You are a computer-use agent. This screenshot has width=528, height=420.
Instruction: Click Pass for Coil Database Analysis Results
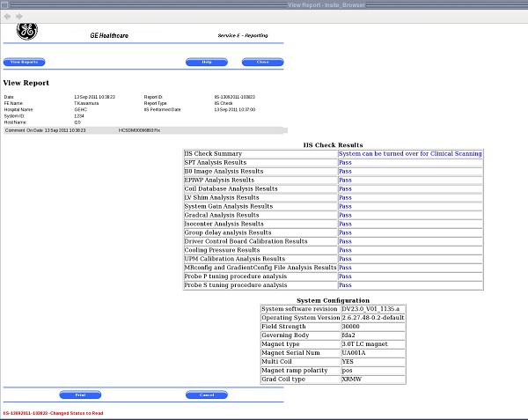[345, 189]
